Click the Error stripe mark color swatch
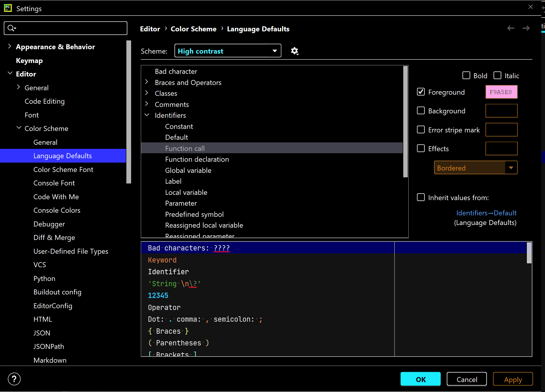Viewport: 545px width, 392px height. (x=502, y=130)
